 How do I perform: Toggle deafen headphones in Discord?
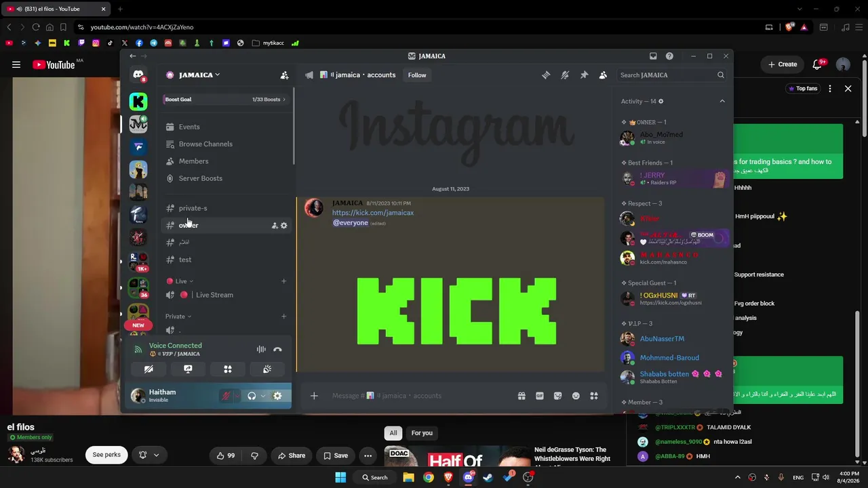[x=252, y=396]
